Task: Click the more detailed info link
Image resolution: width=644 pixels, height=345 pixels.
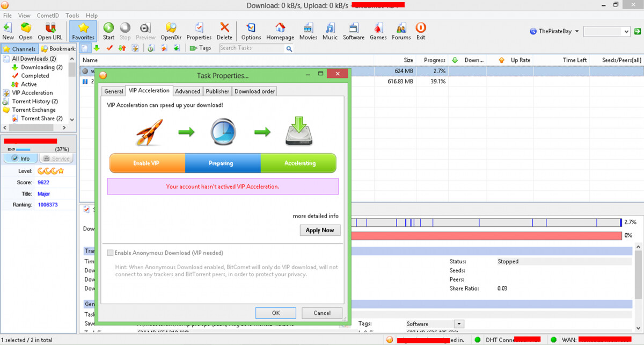Action: tap(315, 216)
